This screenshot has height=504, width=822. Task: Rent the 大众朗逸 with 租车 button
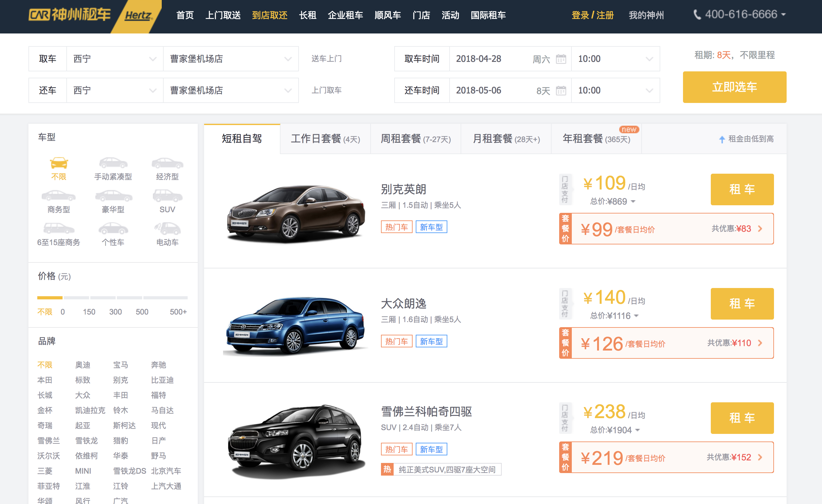(x=742, y=303)
